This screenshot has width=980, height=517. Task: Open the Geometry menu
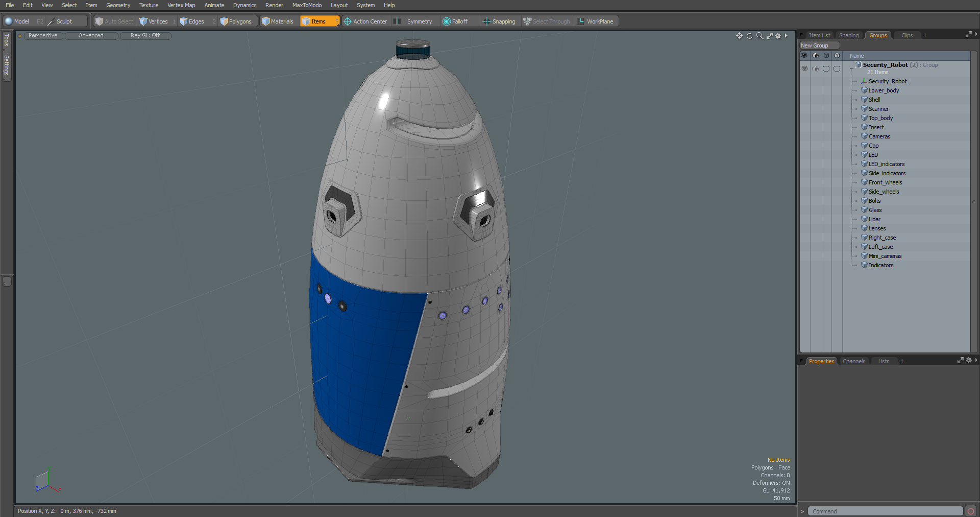click(118, 5)
